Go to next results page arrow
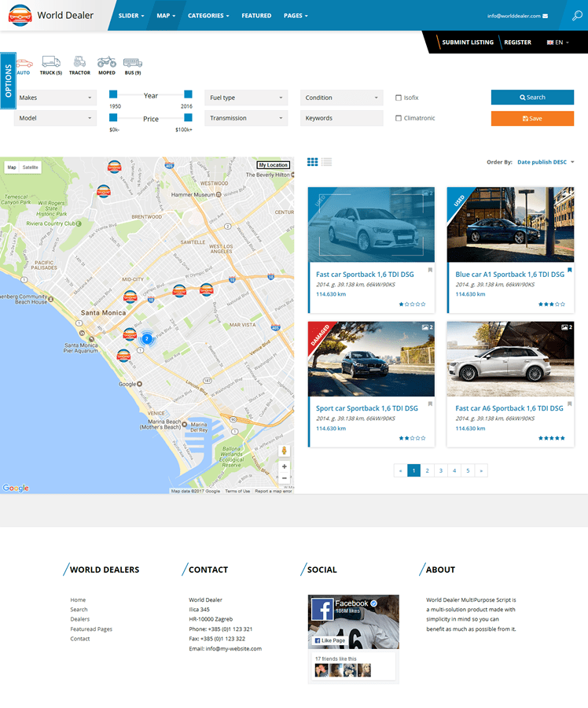The height and width of the screenshot is (708, 588). pos(482,470)
